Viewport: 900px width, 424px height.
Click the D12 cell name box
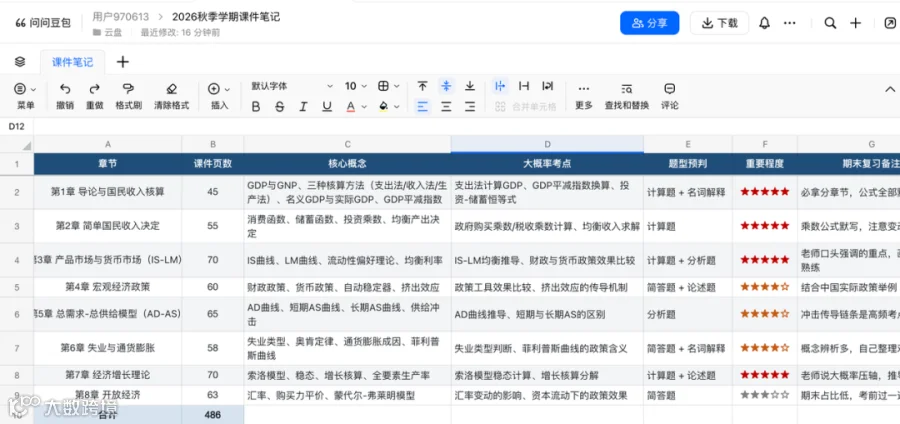17,126
